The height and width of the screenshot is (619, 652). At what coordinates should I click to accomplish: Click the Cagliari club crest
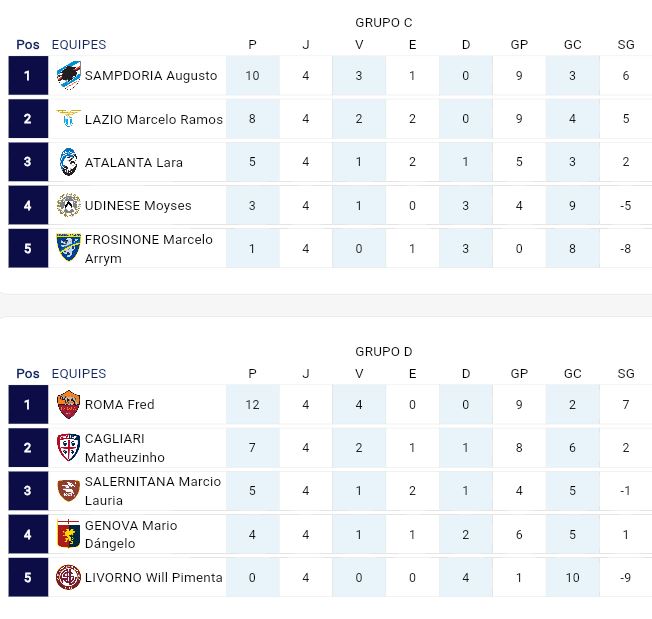(69, 448)
